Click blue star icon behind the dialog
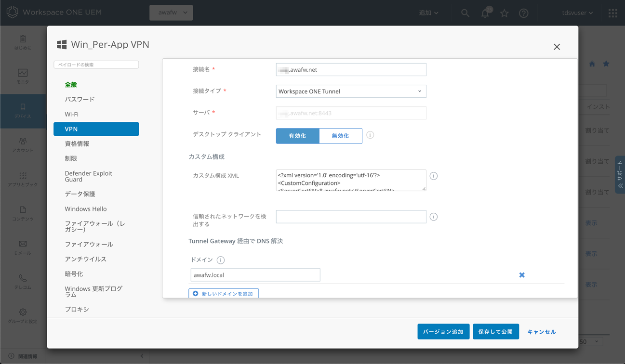This screenshot has width=625, height=364. (x=606, y=64)
